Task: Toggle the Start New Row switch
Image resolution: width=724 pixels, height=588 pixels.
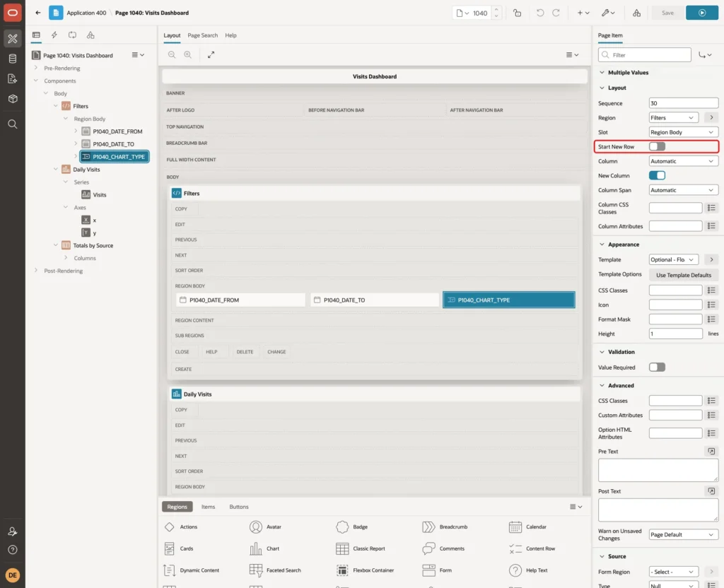Action: [x=657, y=147]
